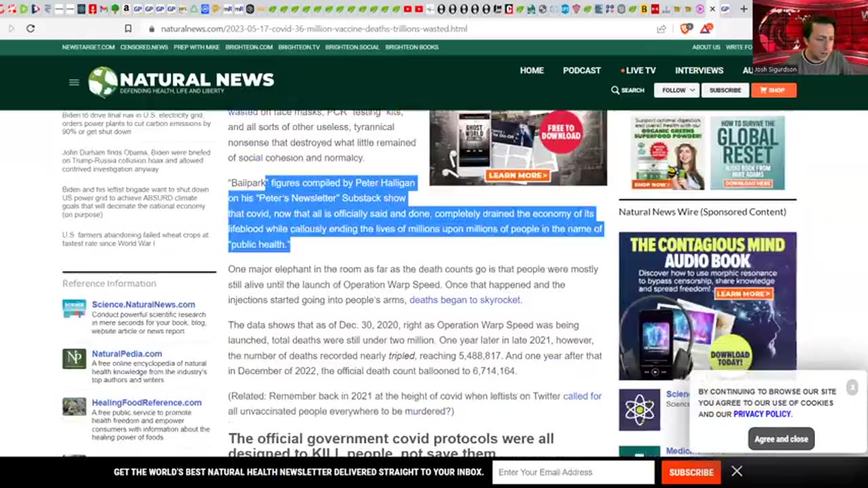This screenshot has width=868, height=488.
Task: Open the U.S. farmers abandoning wheat crops headline
Action: coord(135,239)
